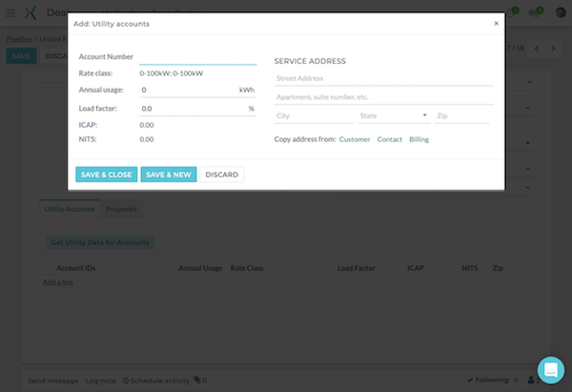Click the Rate class value 0-100kW
This screenshot has height=392, width=572.
click(x=171, y=73)
